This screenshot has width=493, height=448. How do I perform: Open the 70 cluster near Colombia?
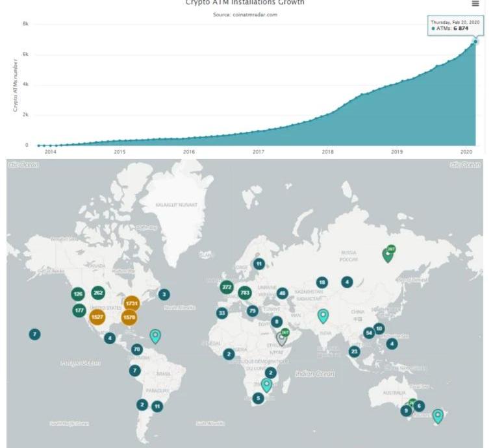136,349
